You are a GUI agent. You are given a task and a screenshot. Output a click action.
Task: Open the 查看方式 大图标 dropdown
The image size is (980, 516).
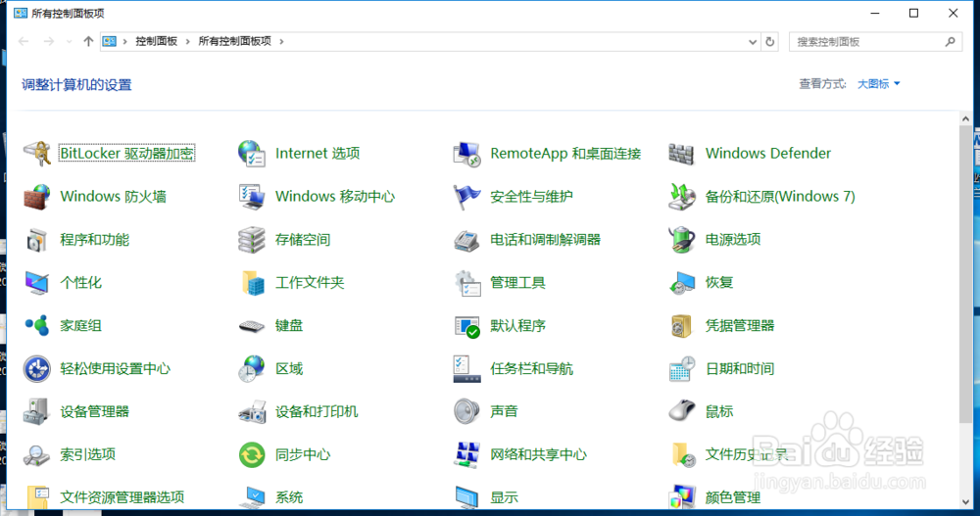pyautogui.click(x=879, y=83)
